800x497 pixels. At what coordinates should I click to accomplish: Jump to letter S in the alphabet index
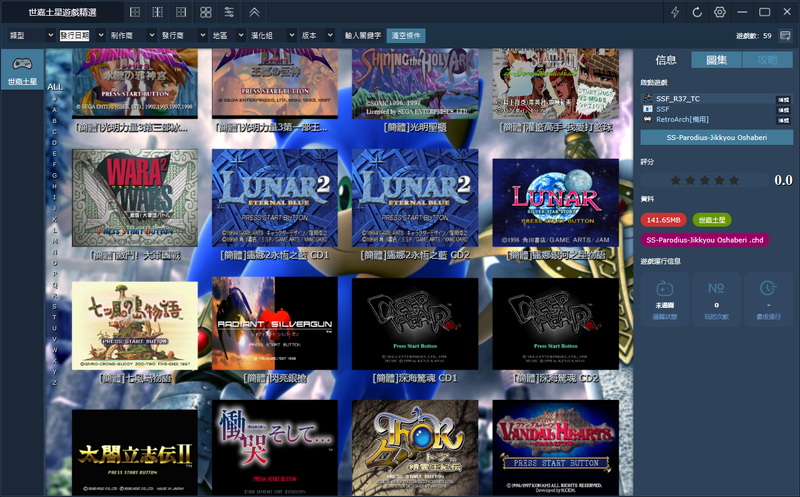55,306
